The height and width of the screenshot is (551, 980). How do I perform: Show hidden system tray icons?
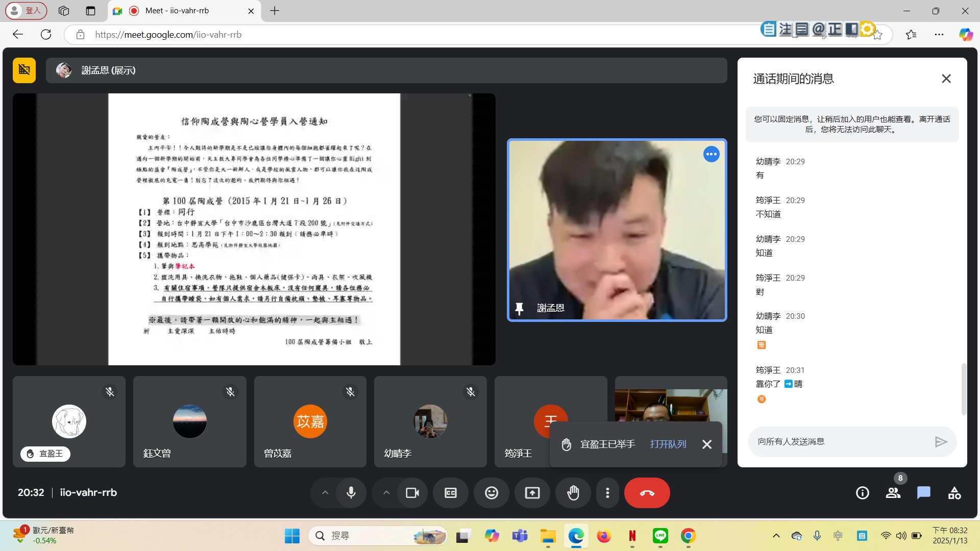coord(776,536)
